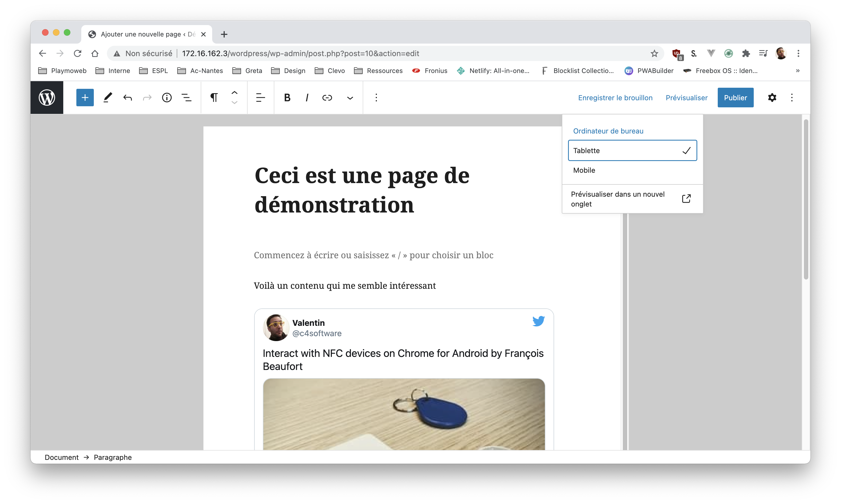Screen dimensions: 841x504
Task: Change block type via paragraph icon
Action: point(214,98)
